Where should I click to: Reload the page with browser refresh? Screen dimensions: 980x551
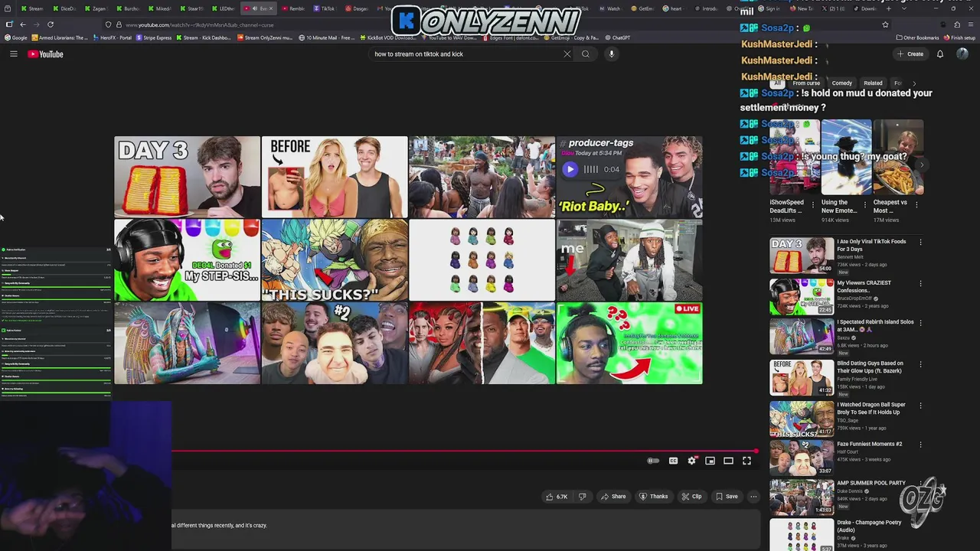pyautogui.click(x=51, y=24)
